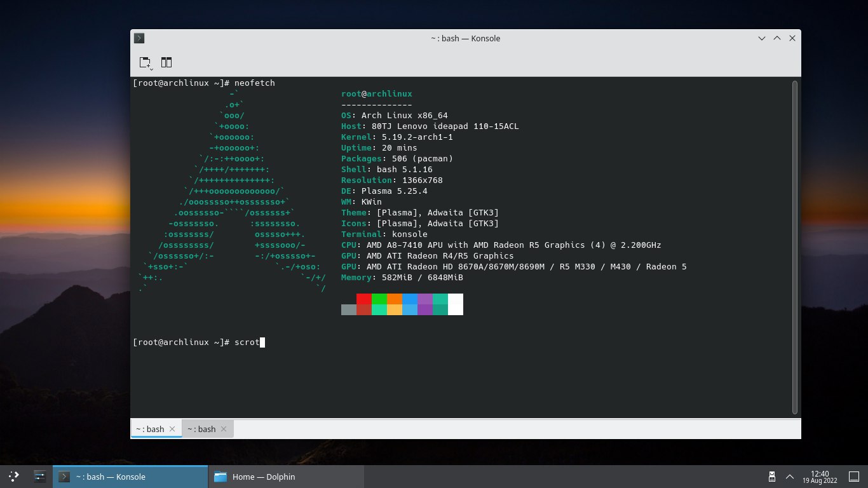Select the active '~ : bash' tab
Viewport: 868px width, 488px height.
click(156, 429)
